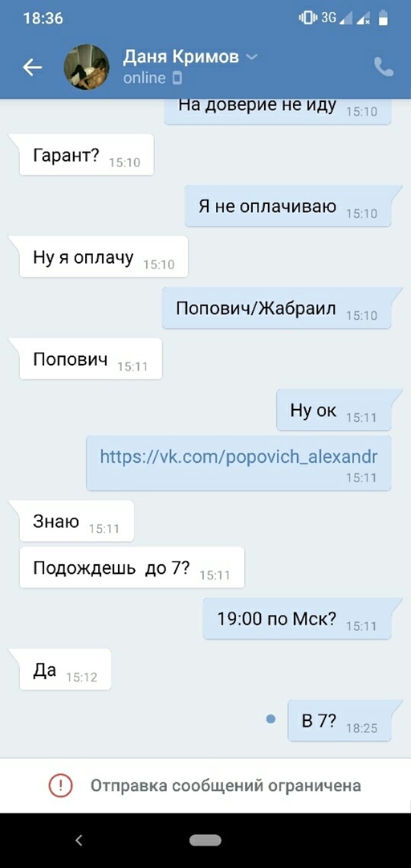Tap the red warning icon about restricted sending
411x868 pixels.
tap(60, 785)
